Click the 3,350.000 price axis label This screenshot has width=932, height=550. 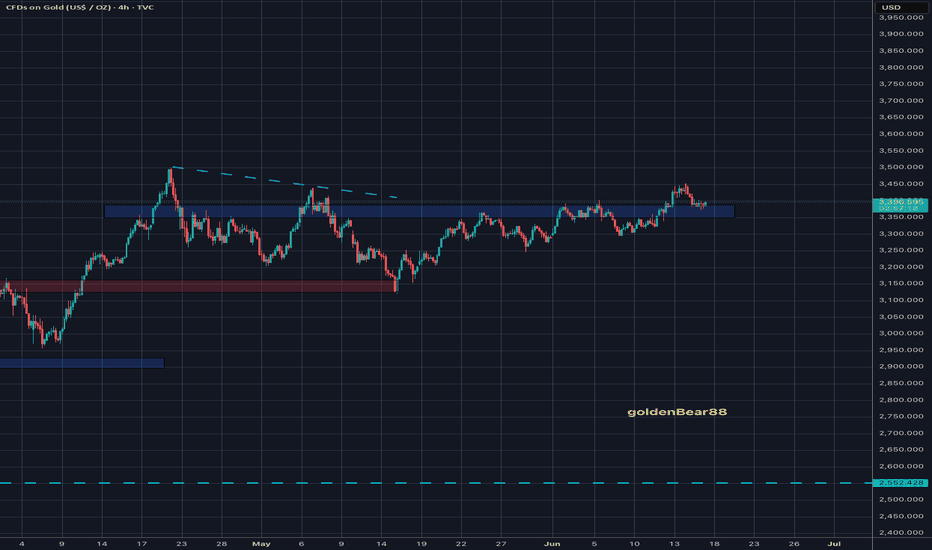(x=901, y=217)
